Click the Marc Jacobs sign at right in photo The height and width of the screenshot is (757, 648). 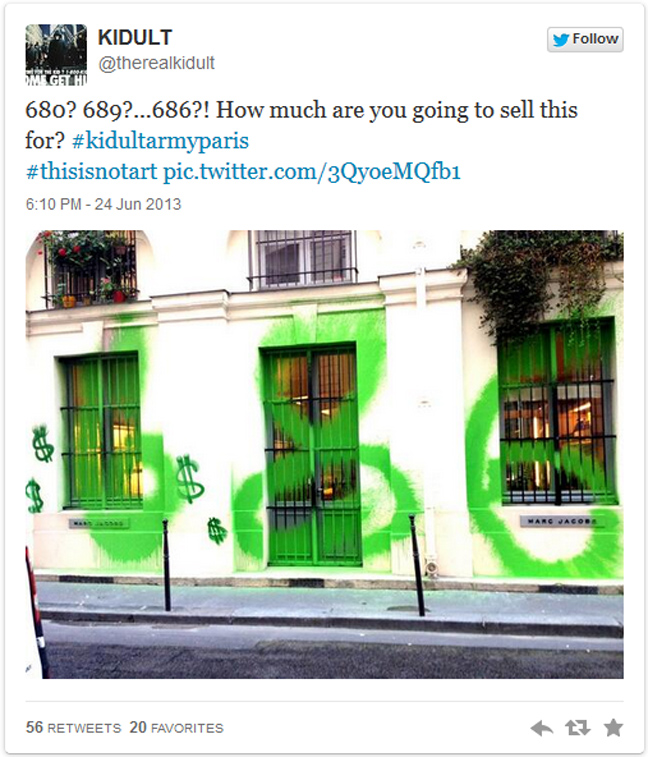562,521
